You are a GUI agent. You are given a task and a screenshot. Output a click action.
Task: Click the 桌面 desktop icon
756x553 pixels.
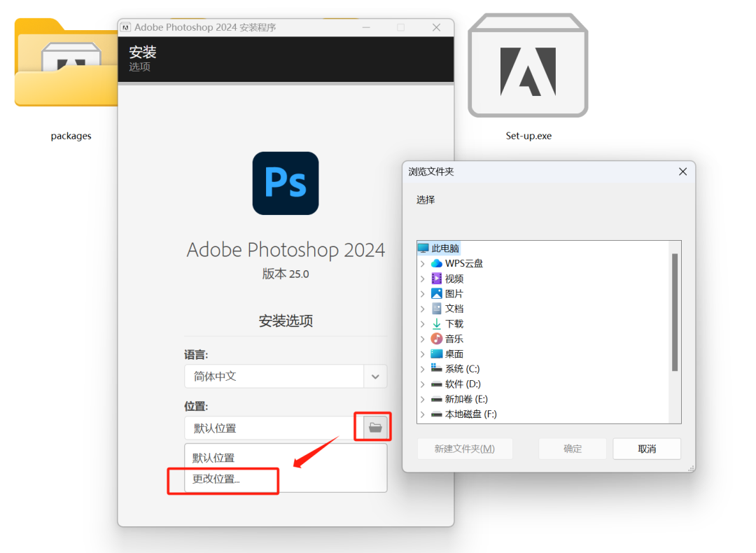pos(436,354)
